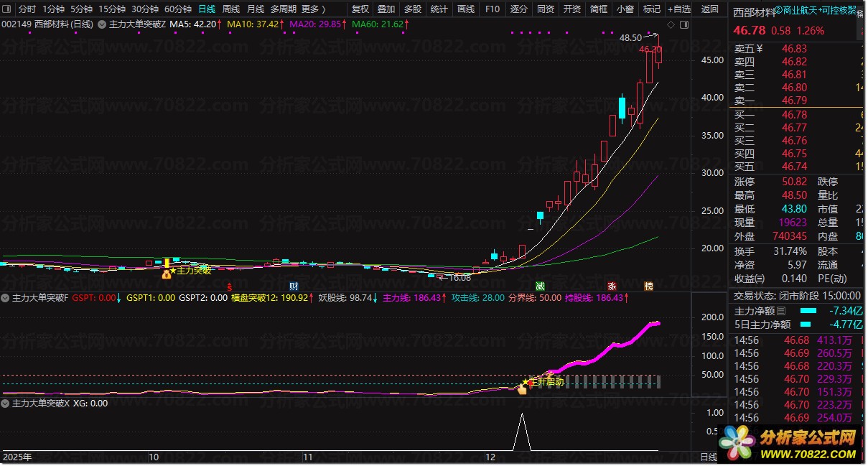Click the 复权 toolbar button
This screenshot has height=466, width=868.
[360, 9]
